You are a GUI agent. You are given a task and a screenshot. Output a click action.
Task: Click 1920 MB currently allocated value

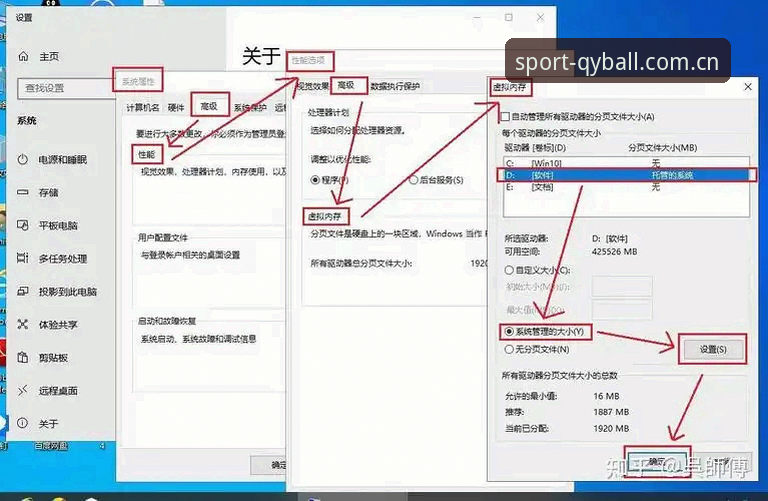tap(611, 429)
